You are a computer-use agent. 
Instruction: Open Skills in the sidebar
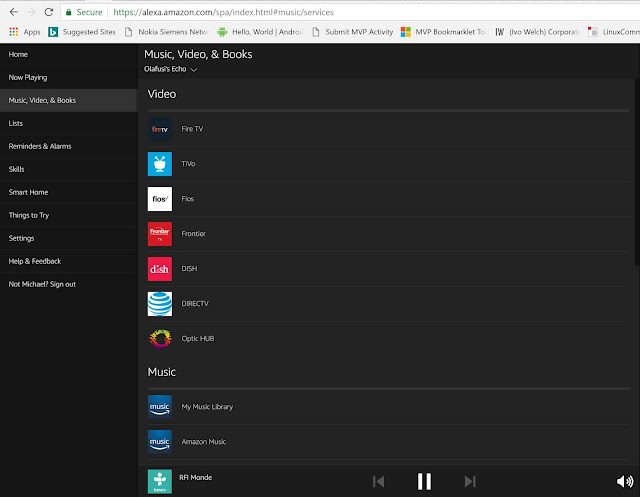(69, 169)
